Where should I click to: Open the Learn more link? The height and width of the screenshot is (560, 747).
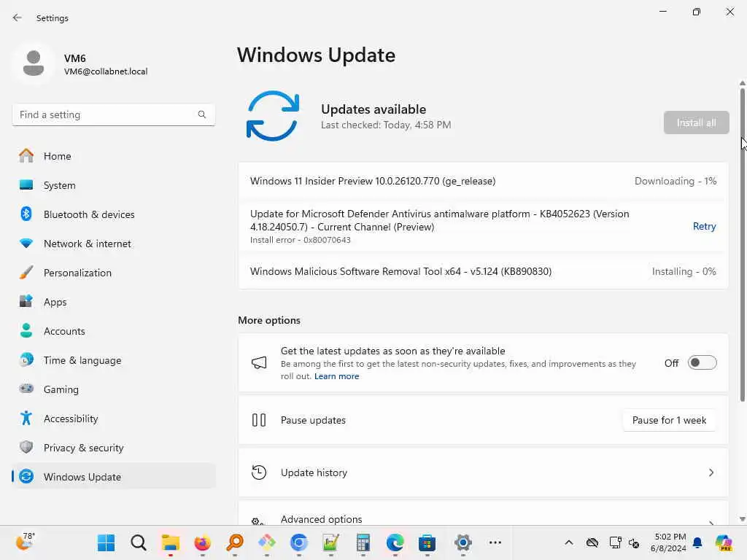tap(336, 376)
